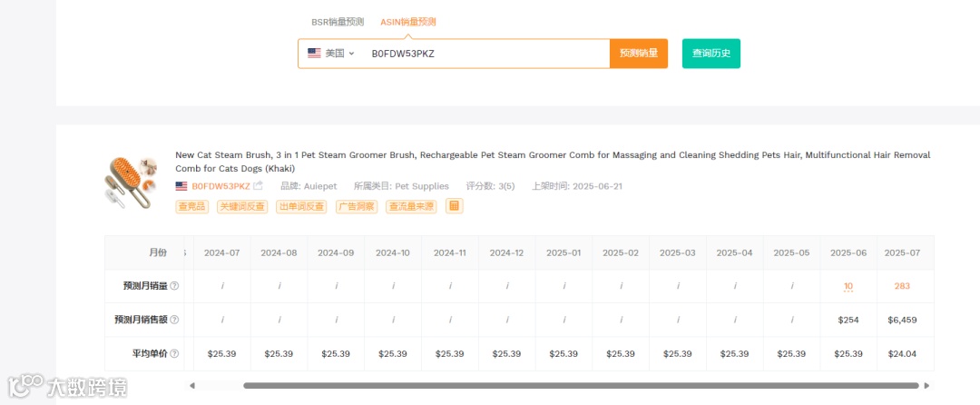Click the 预测销量 button
This screenshot has width=980, height=405.
click(639, 54)
